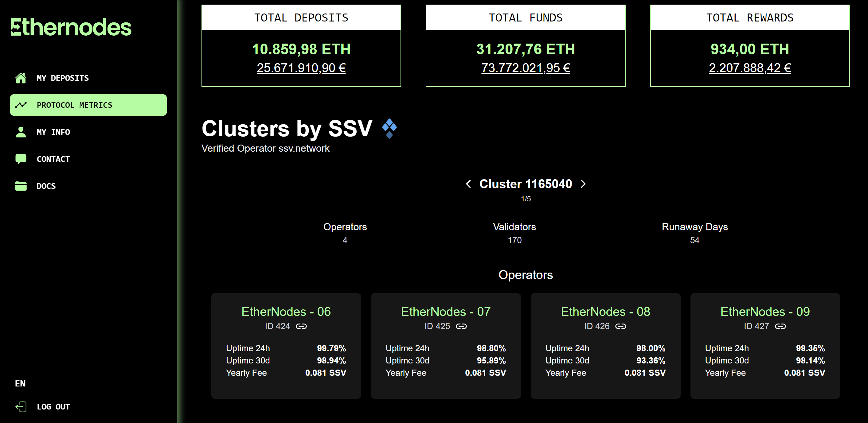Open the Docs folder icon
868x423 pixels.
pyautogui.click(x=21, y=186)
